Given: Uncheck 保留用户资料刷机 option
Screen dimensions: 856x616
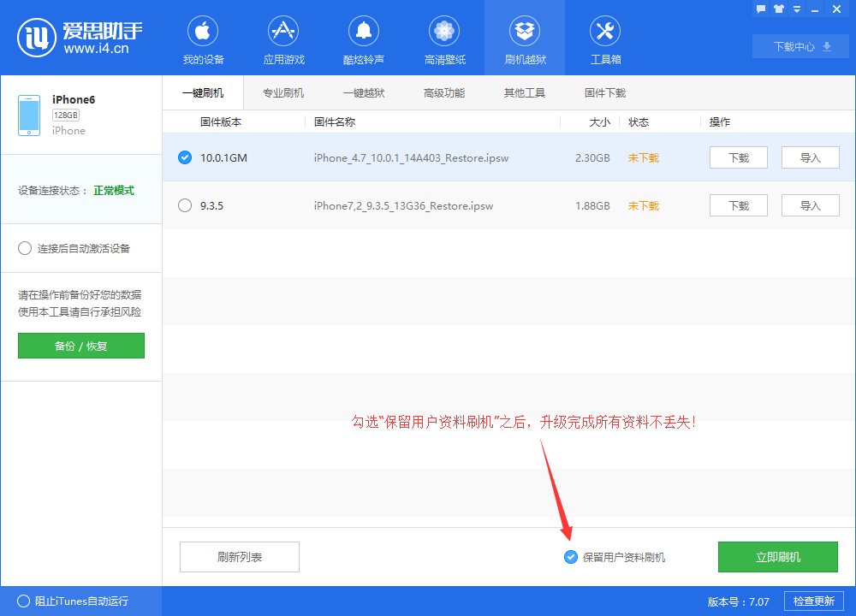Looking at the screenshot, I should (570, 557).
